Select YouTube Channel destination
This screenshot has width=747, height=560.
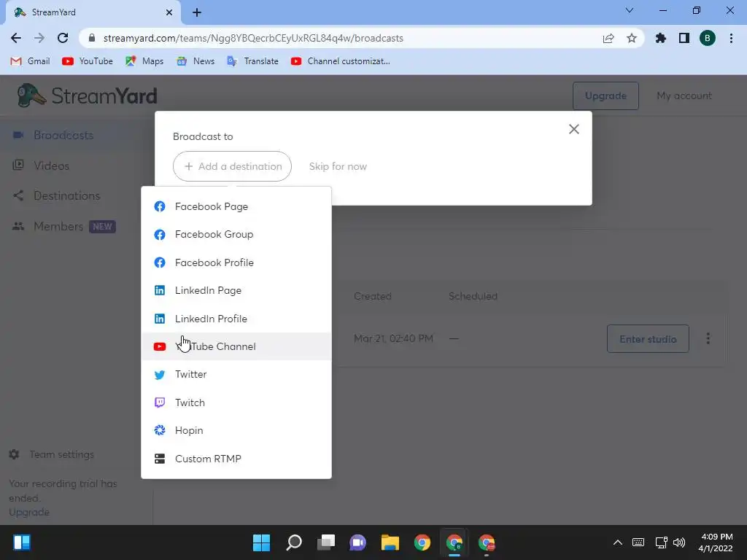[x=236, y=346]
